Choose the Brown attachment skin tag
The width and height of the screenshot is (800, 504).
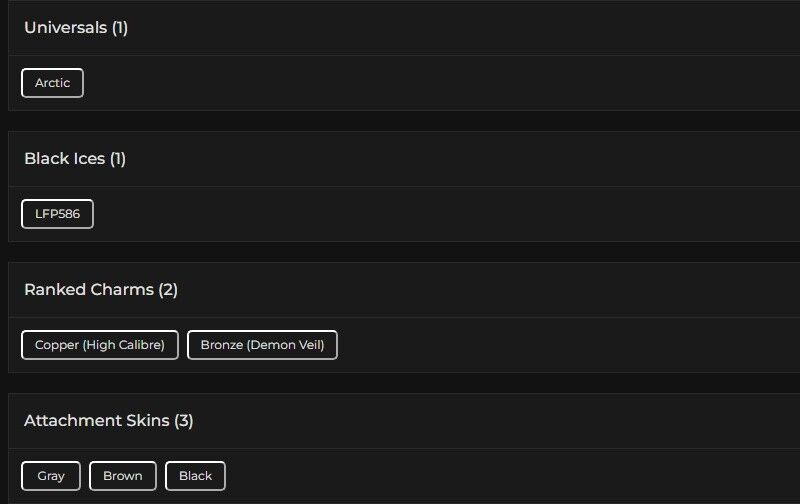(123, 476)
